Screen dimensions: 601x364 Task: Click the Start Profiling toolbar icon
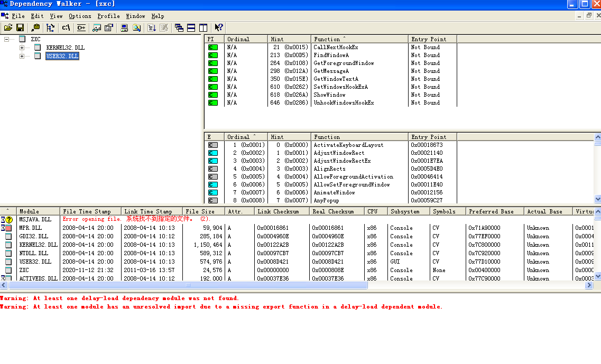pyautogui.click(x=152, y=27)
